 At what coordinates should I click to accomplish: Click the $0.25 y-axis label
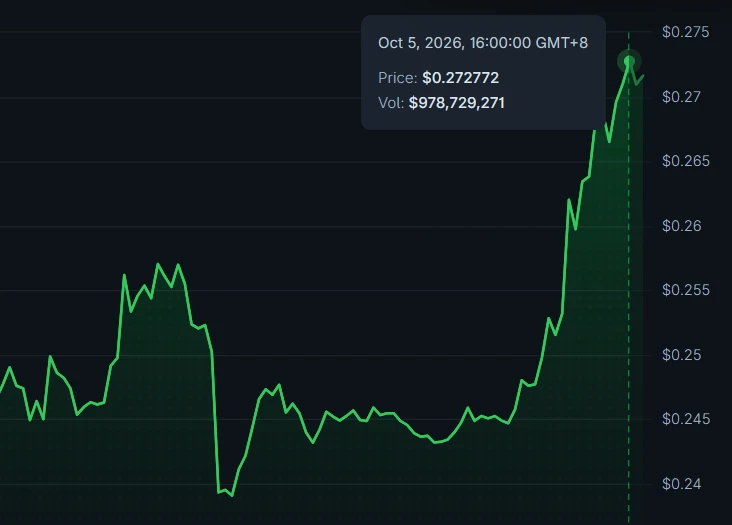pyautogui.click(x=682, y=355)
